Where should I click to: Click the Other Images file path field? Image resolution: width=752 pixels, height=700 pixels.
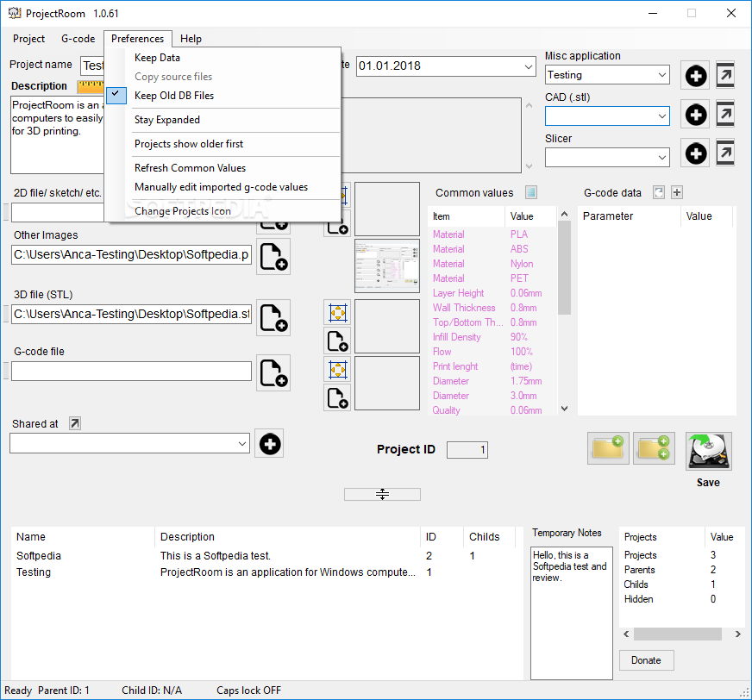pyautogui.click(x=131, y=254)
